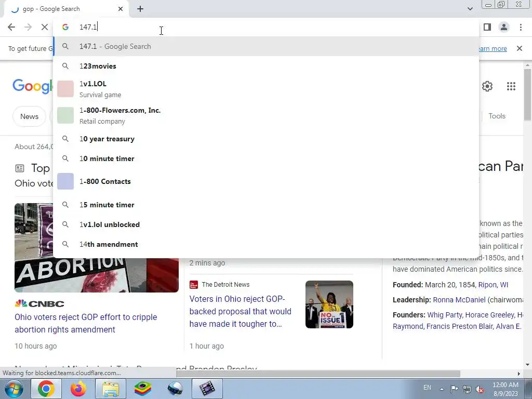Show hidden system tray icons

click(x=442, y=389)
